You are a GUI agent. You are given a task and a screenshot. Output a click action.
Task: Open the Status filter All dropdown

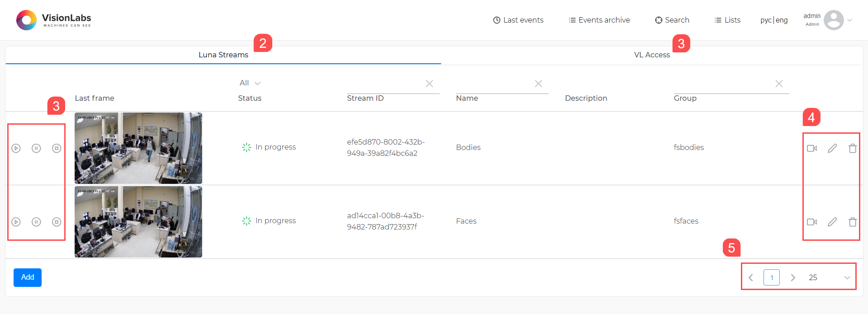(x=250, y=83)
